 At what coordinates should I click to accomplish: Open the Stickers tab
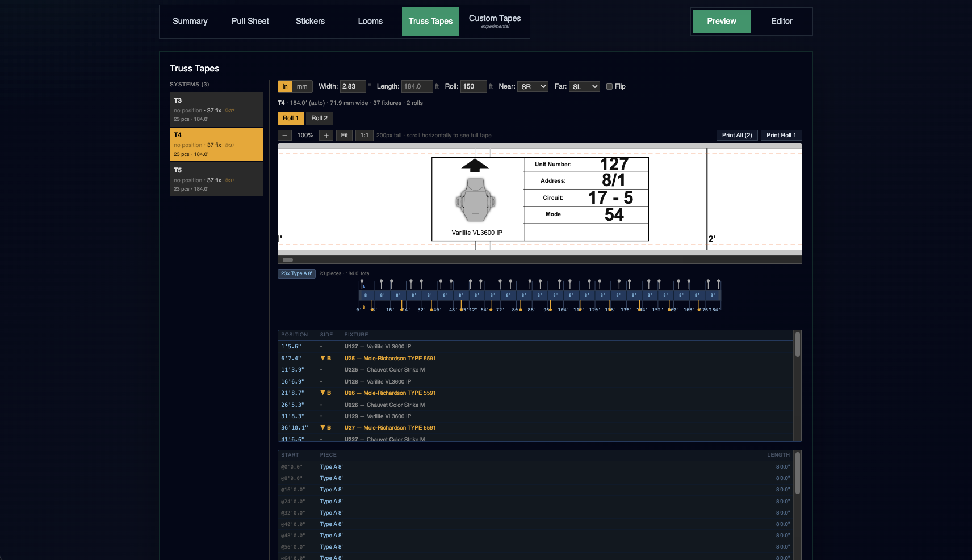[310, 21]
